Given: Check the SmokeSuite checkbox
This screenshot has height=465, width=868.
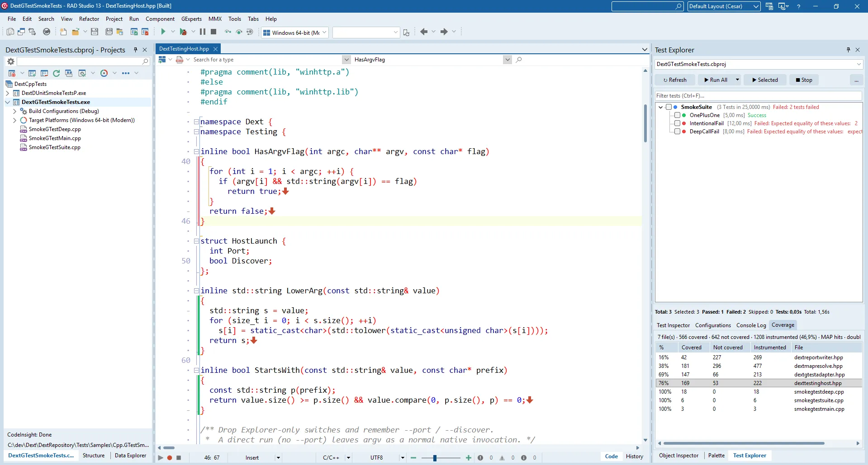Looking at the screenshot, I should coord(669,107).
